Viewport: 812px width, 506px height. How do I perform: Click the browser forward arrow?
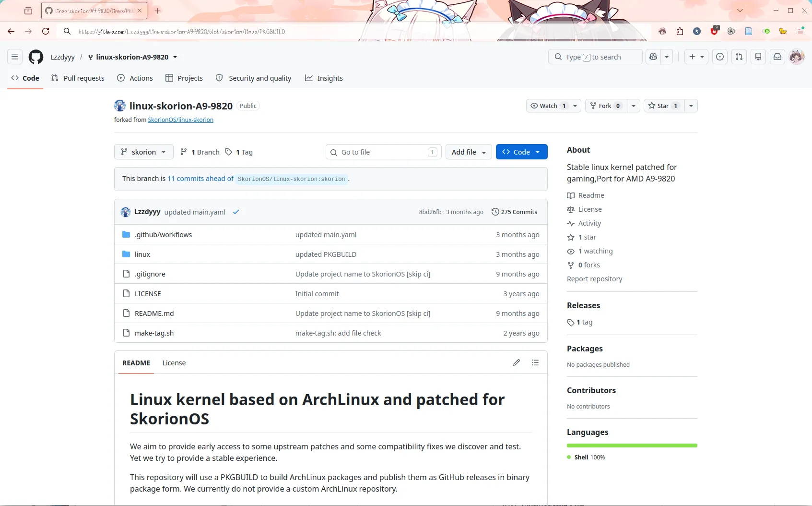[x=28, y=31]
